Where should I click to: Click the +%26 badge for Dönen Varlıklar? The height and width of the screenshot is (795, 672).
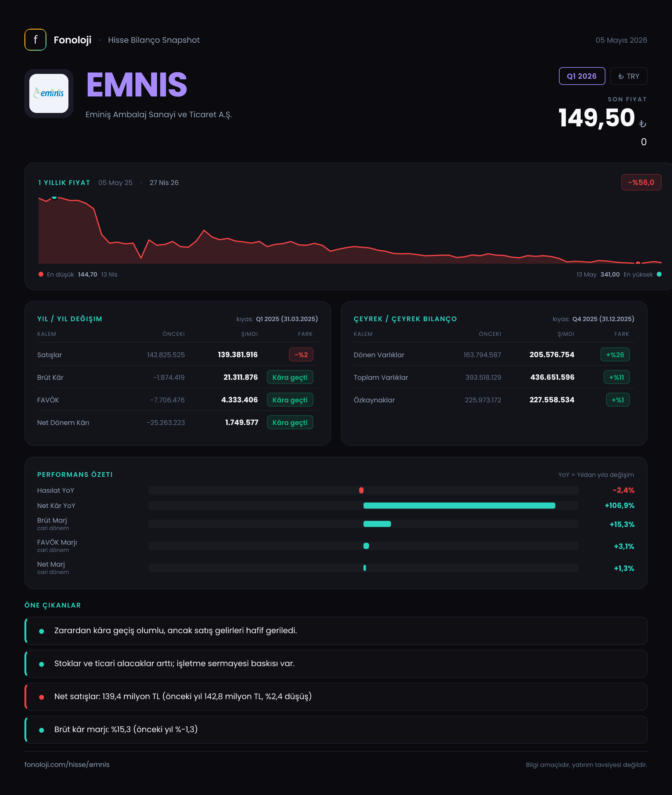[615, 354]
